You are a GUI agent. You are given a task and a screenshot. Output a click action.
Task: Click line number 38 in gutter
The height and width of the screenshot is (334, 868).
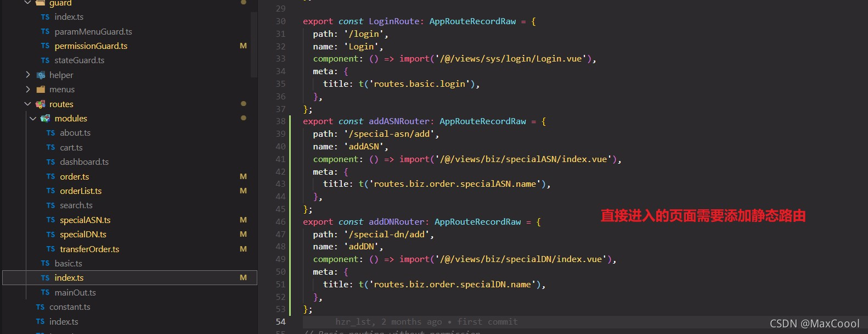[280, 121]
